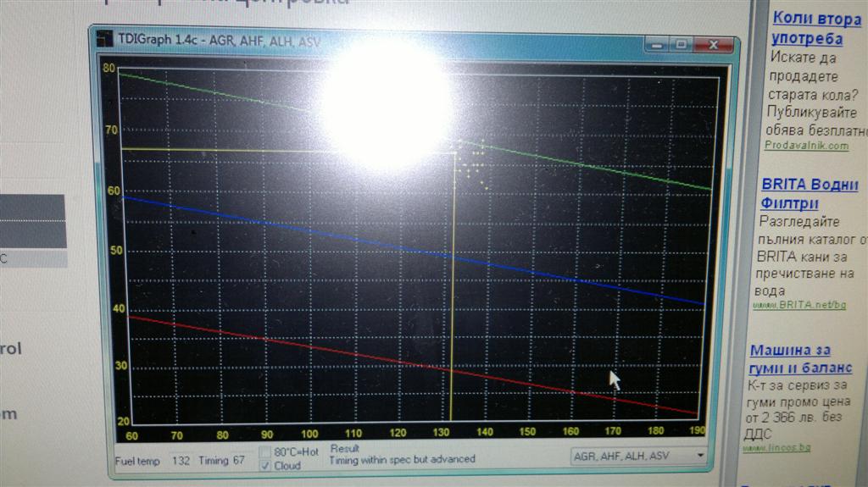Click the green upper limit line
The height and width of the screenshot is (487, 868).
[x=593, y=166]
